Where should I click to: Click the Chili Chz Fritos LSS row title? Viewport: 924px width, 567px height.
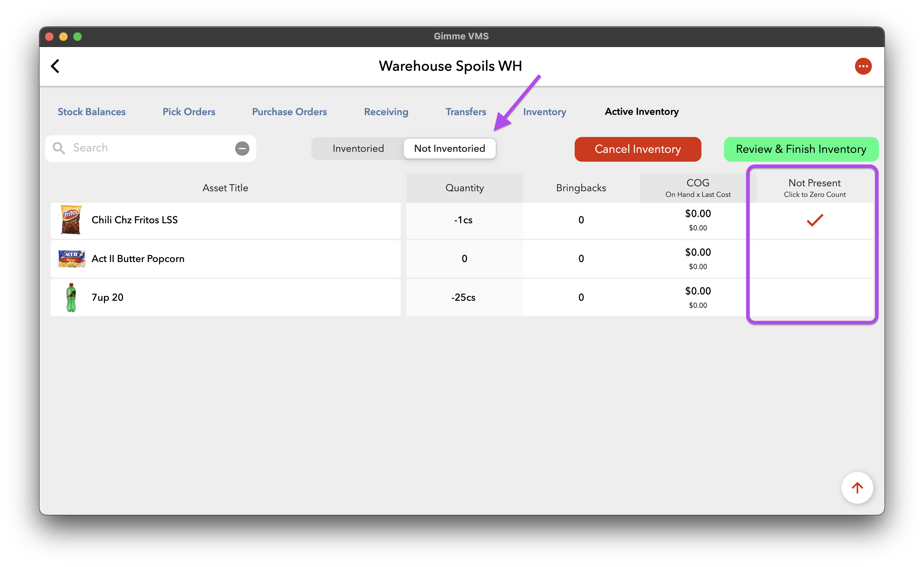135,220
